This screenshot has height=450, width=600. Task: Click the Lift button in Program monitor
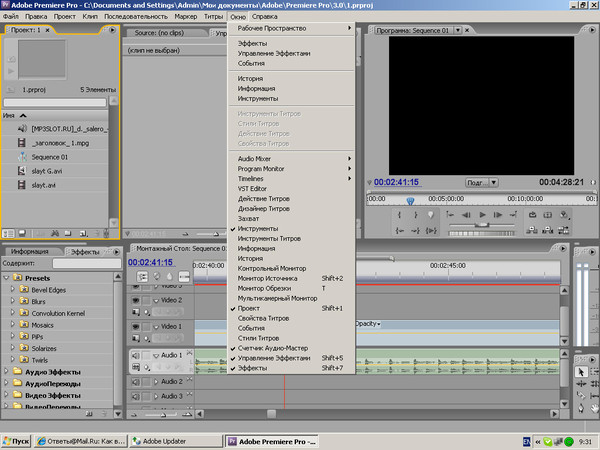coord(532,230)
